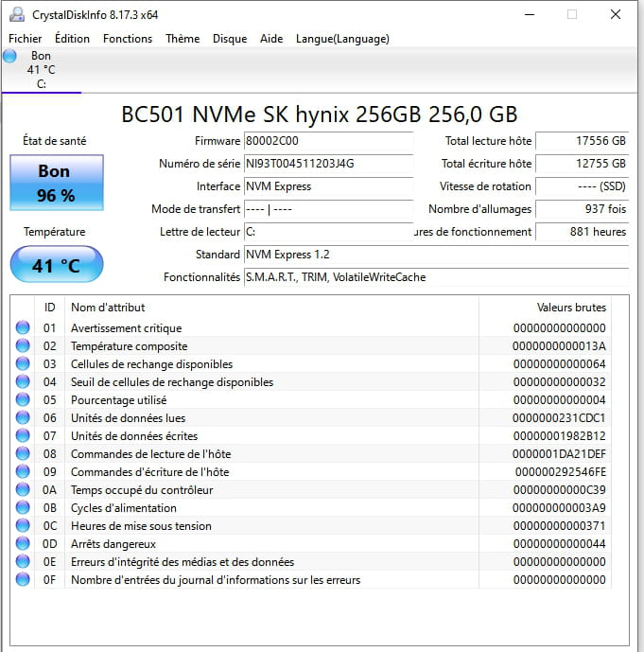Open the Langue(Language) menu
The width and height of the screenshot is (644, 652).
pyautogui.click(x=342, y=39)
